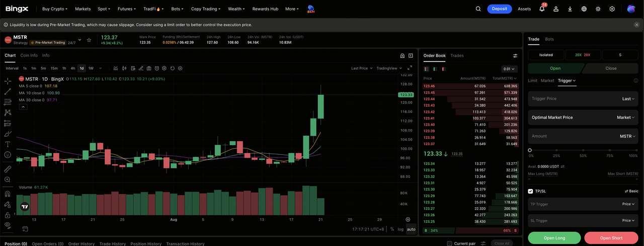
Task: Click the language globe icon
Action: (584, 9)
